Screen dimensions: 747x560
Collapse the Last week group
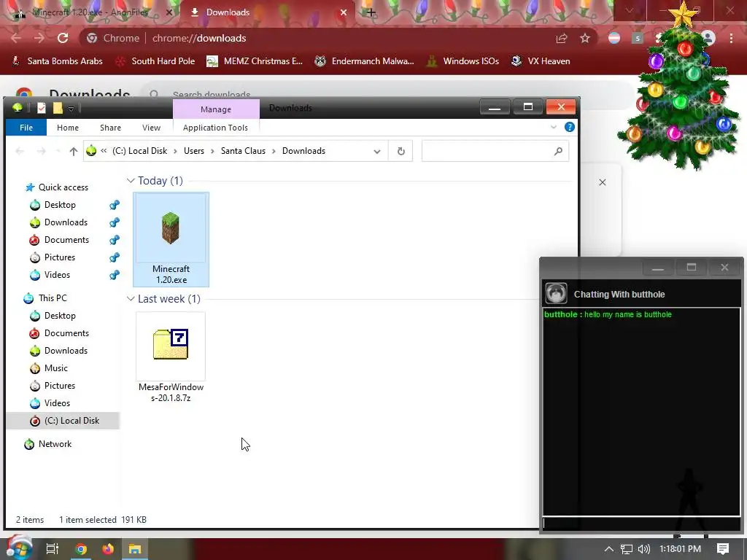131,299
